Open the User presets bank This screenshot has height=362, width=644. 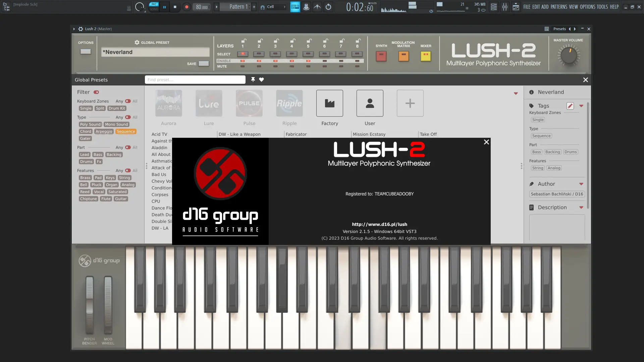coord(370,103)
